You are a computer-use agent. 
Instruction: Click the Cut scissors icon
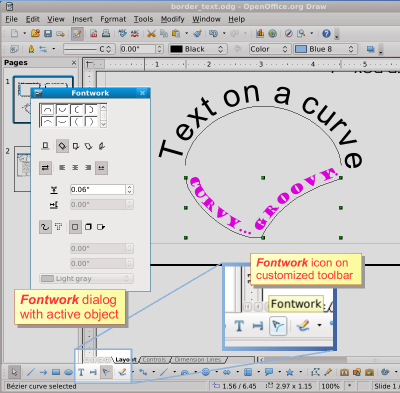[151, 33]
